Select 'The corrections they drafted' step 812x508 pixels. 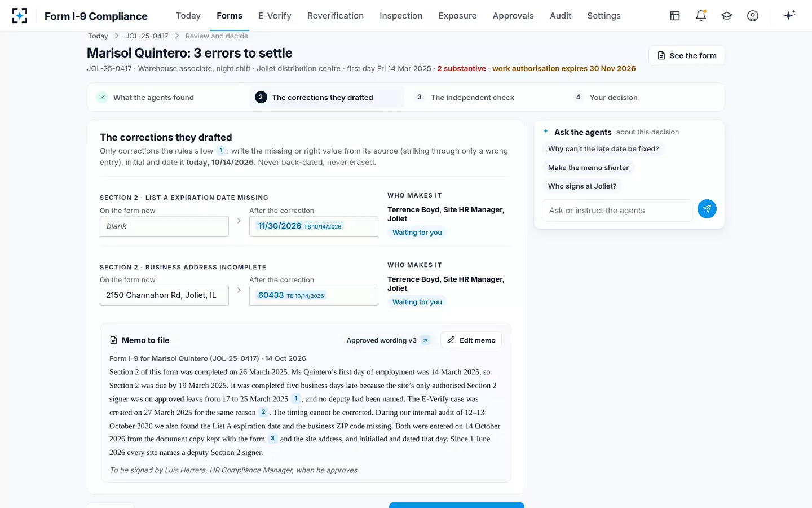[x=327, y=97]
